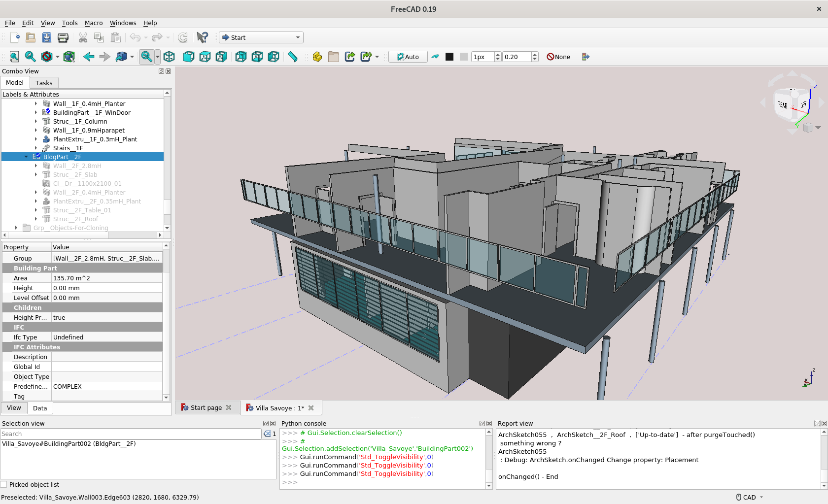Click the light gray face color swatch
This screenshot has height=504, width=828.
(x=464, y=57)
